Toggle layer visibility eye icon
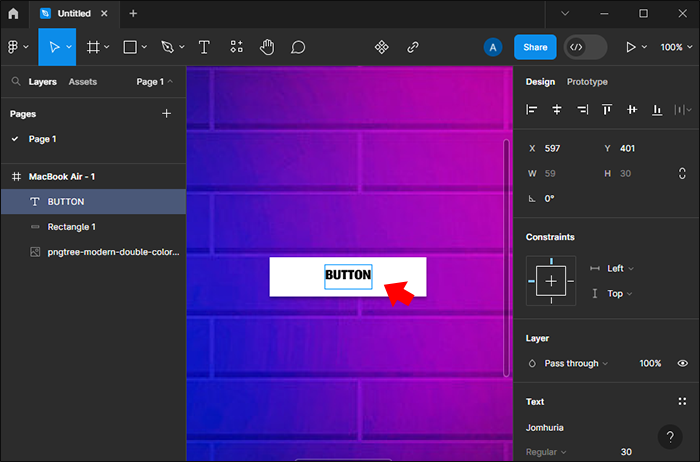The width and height of the screenshot is (700, 462). pos(683,363)
